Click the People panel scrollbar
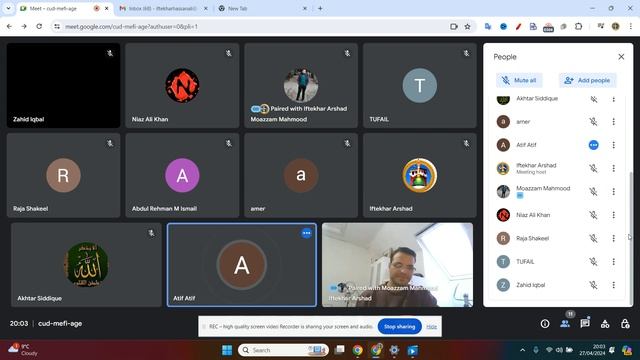This screenshot has height=360, width=640. (x=631, y=238)
